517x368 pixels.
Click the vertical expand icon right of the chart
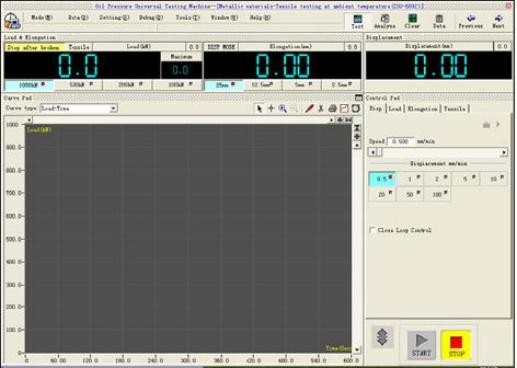coord(357,137)
